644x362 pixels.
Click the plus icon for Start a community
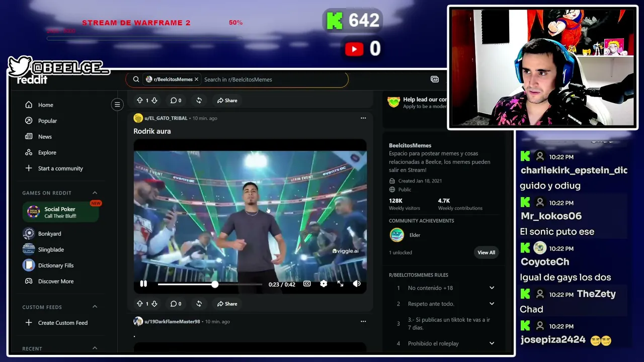[x=29, y=168]
